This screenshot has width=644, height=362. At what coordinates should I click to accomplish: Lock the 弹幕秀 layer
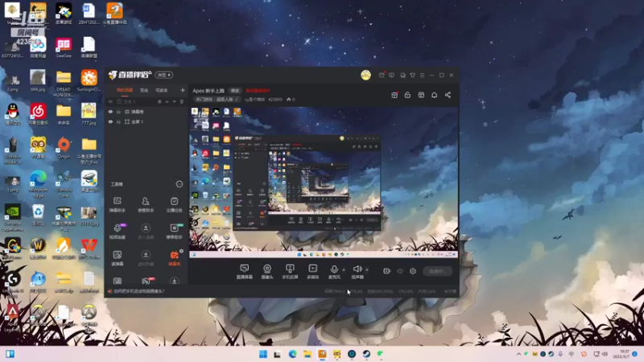[x=118, y=112]
